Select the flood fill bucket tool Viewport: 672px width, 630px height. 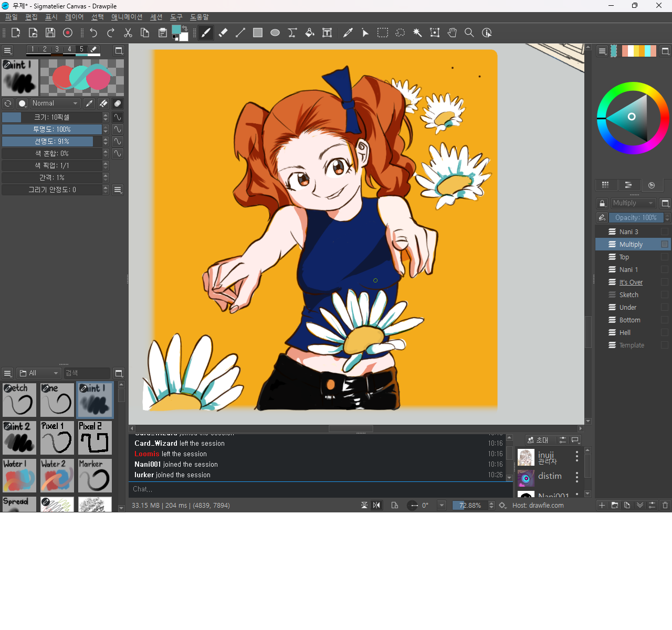click(x=310, y=33)
